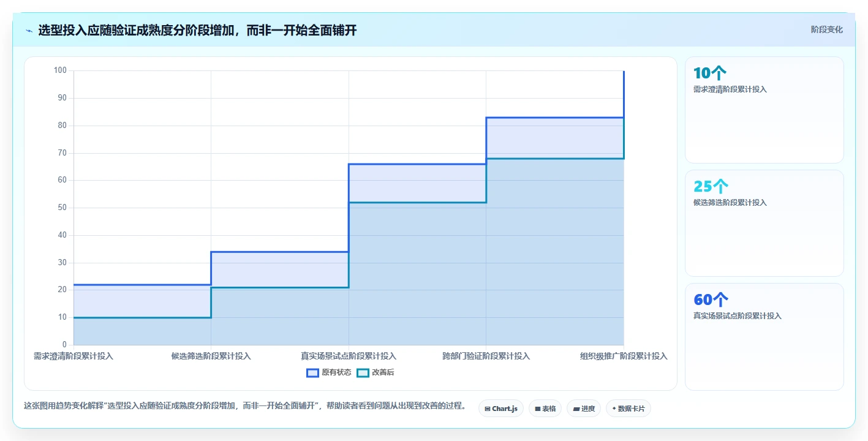Click card caption 候选筛选阶段累计投入
868x441 pixels.
[730, 203]
